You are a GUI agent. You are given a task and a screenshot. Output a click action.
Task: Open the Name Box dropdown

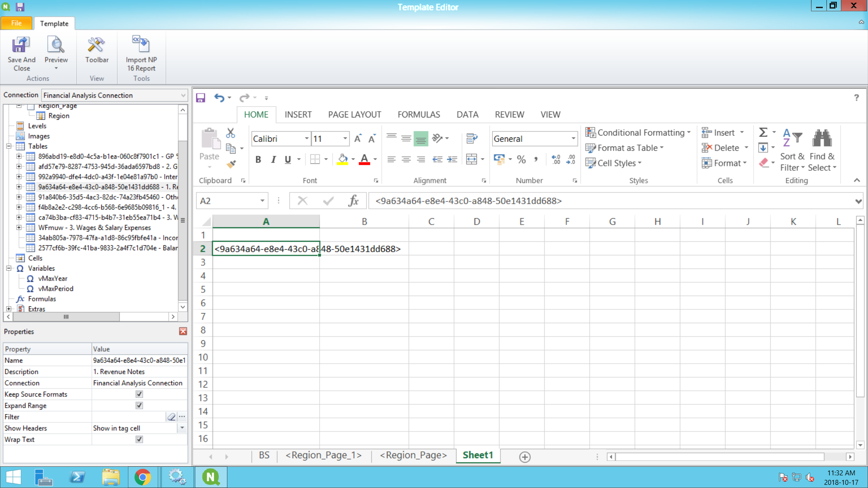tap(262, 201)
